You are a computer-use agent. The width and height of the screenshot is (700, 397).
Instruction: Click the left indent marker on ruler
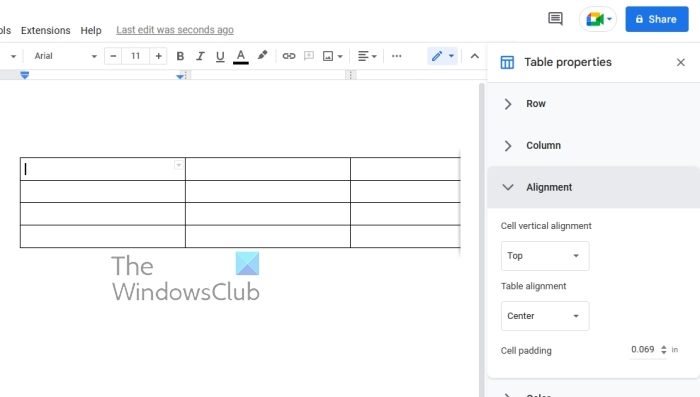tap(25, 75)
